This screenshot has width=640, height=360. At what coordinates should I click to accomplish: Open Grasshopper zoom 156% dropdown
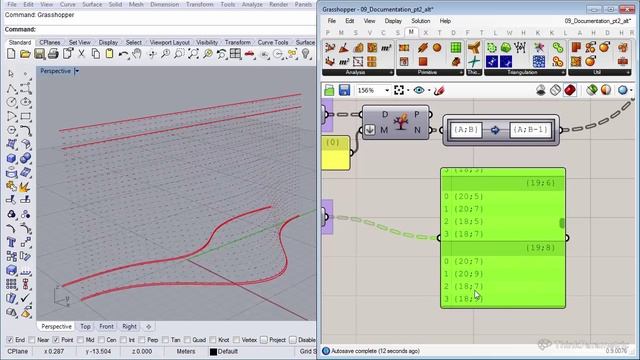[x=387, y=90]
